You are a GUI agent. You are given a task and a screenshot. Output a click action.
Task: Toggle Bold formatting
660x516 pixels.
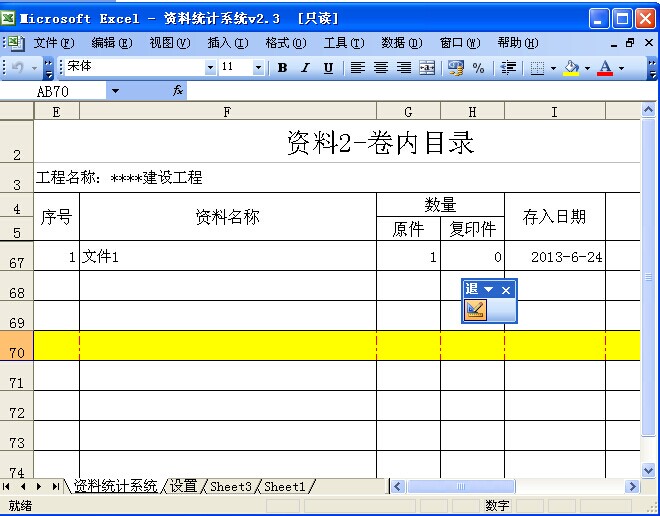tap(282, 68)
